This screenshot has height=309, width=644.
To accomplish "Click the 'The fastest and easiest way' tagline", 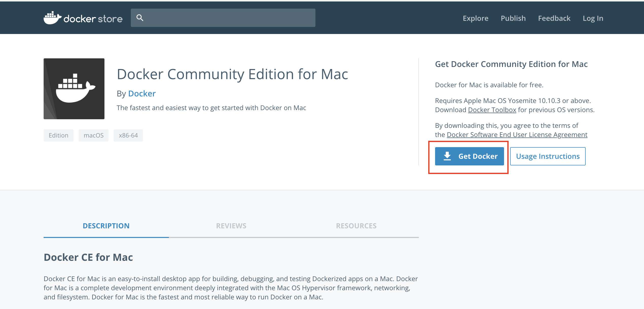I will click(x=211, y=108).
